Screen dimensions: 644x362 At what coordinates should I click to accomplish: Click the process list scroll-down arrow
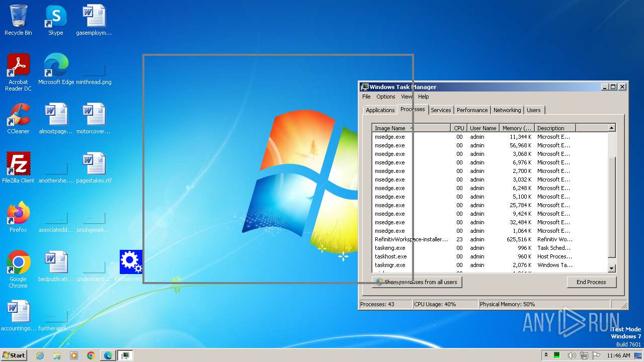(612, 268)
